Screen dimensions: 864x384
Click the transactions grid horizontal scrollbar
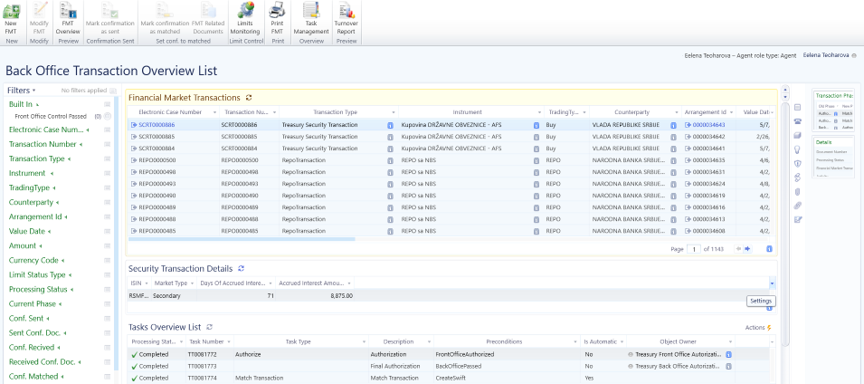click(242, 239)
